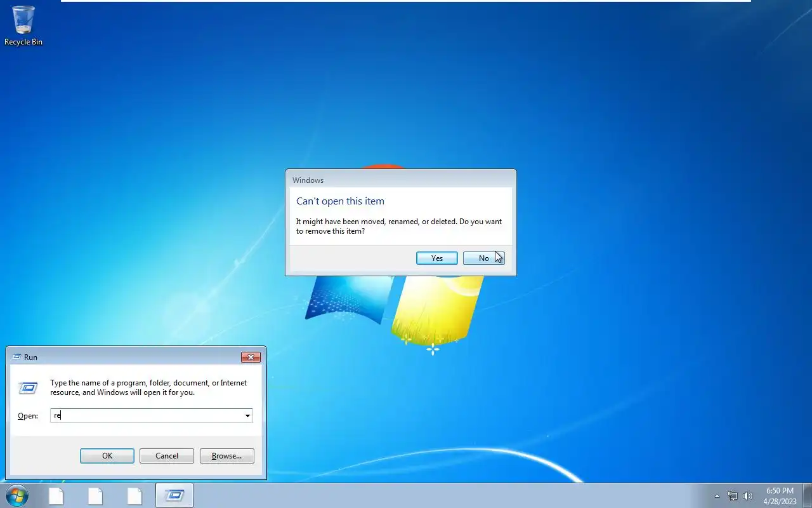This screenshot has height=508, width=812.
Task: Click the 'Can't open this item' heading
Action: 340,201
